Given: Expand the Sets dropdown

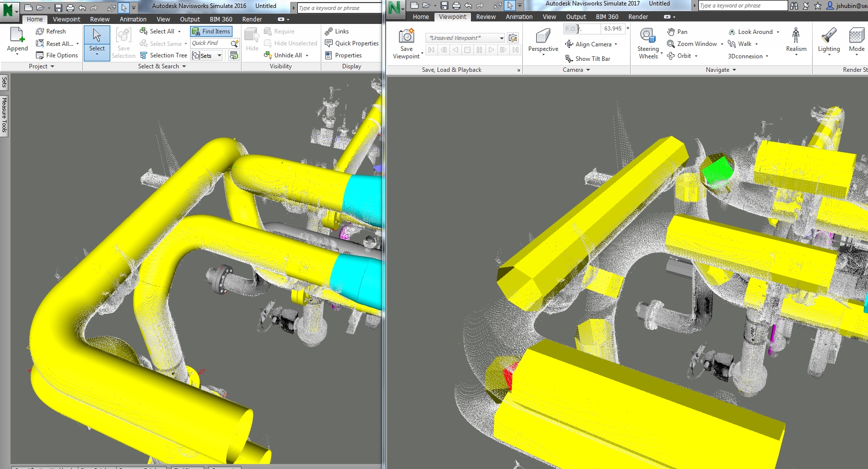Looking at the screenshot, I should pos(218,55).
